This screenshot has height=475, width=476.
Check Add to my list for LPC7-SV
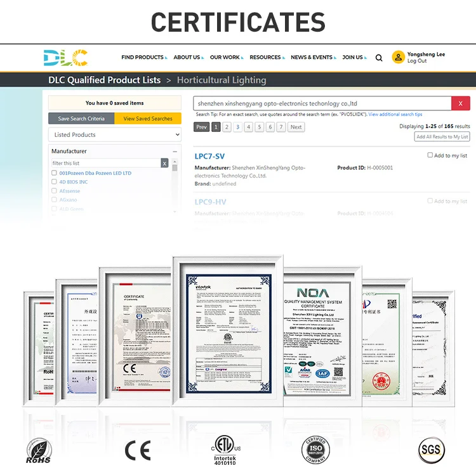click(x=430, y=155)
